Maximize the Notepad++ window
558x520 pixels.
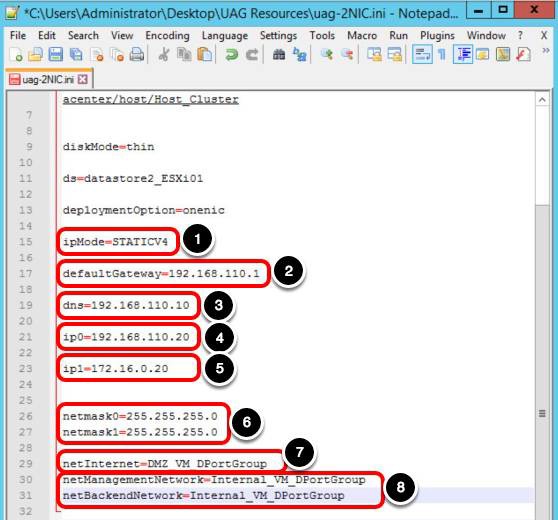point(503,10)
